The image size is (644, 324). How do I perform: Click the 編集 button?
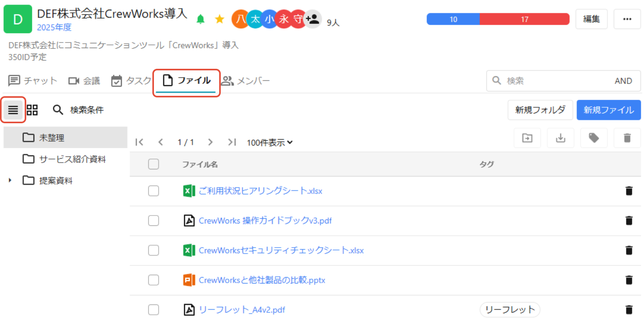591,19
